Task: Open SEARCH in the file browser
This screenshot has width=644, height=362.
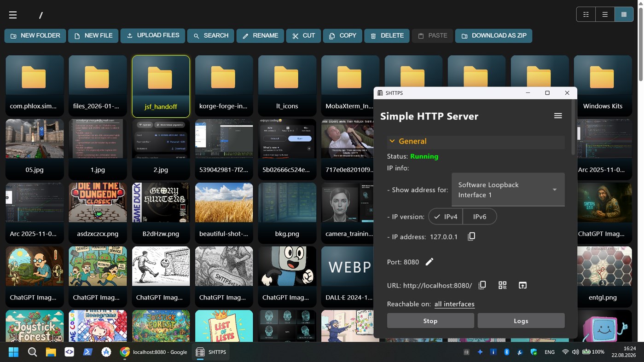Action: 211,35
